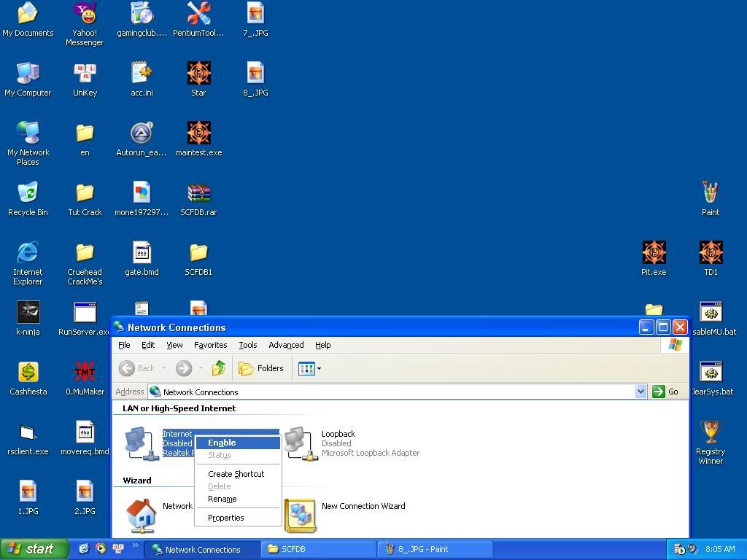Select the gamingclub desktop icon
The height and width of the screenshot is (560, 747).
point(142,19)
